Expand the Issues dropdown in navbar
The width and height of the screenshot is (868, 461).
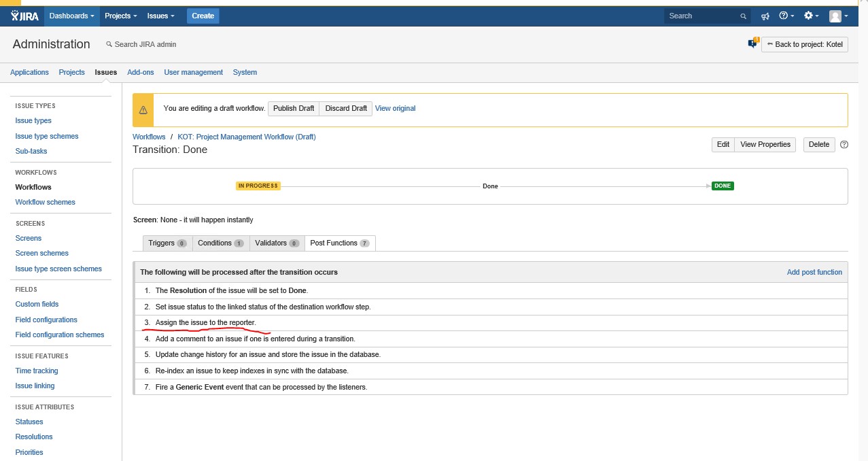pos(160,16)
